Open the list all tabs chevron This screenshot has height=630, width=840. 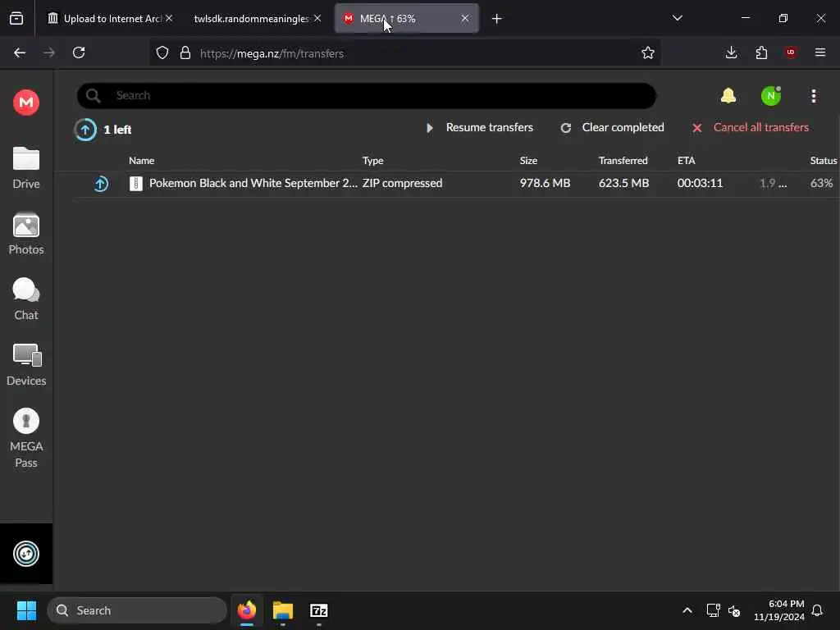pyautogui.click(x=677, y=18)
